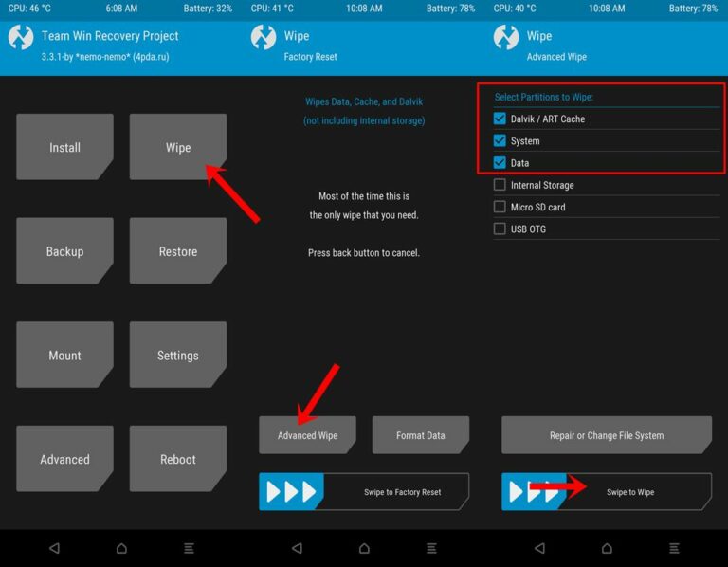728x567 pixels.
Task: Tap the back icon under the Factory Reset screen
Action: point(297,548)
